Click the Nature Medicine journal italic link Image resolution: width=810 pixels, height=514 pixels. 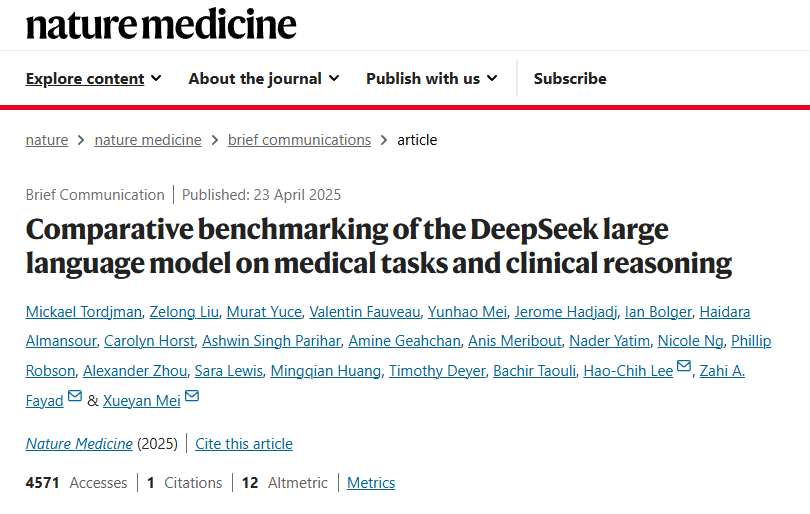[79, 443]
